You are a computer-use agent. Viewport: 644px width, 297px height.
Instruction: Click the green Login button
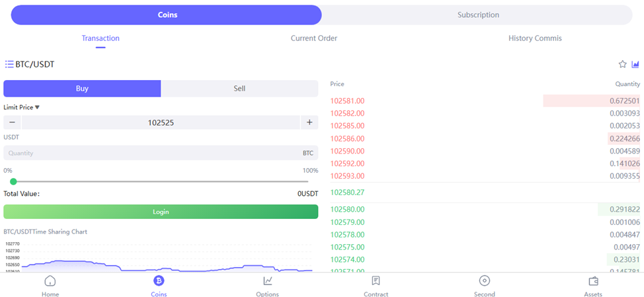tap(161, 212)
